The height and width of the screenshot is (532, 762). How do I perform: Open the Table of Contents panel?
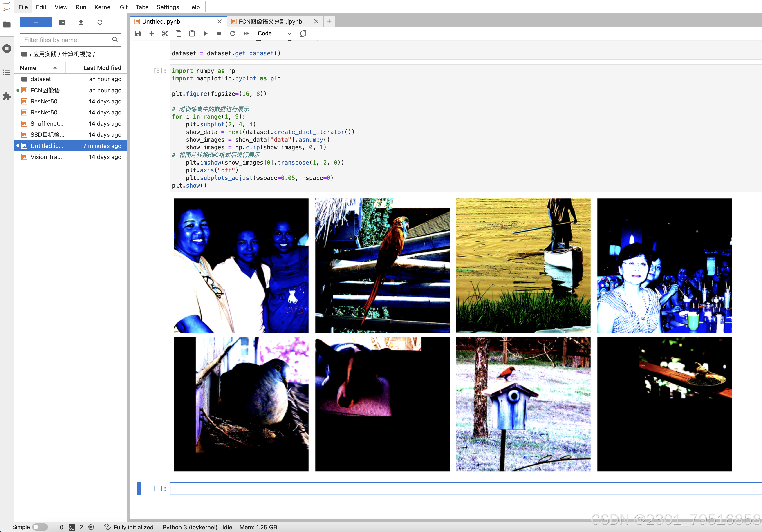(7, 72)
